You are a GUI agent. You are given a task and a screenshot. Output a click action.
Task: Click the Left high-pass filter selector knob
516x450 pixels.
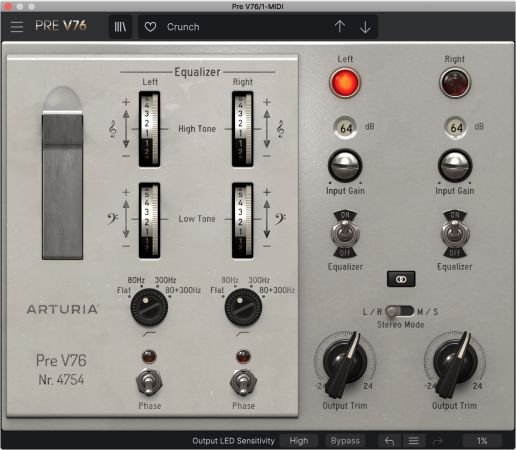pos(149,307)
